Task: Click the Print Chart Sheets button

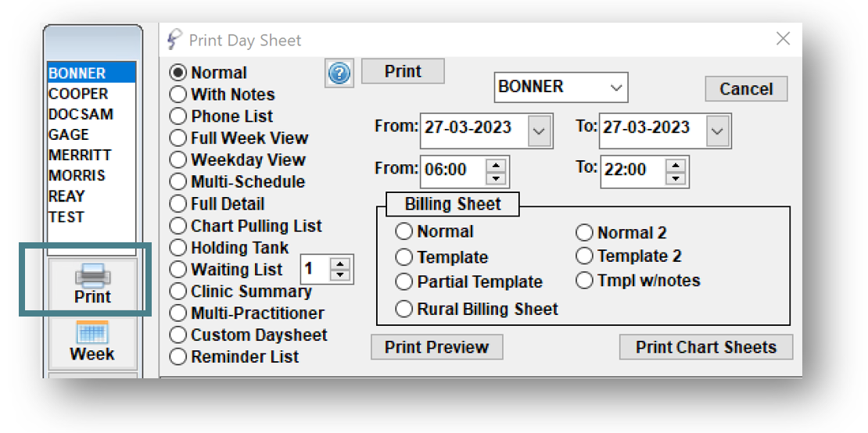Action: click(x=706, y=347)
